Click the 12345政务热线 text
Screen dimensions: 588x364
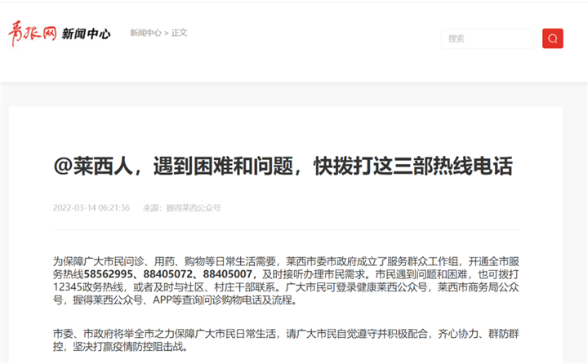point(87,287)
